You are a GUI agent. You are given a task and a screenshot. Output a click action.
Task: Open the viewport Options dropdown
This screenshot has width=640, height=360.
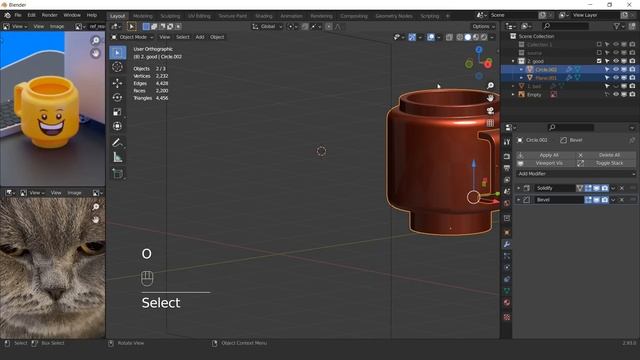tap(484, 27)
